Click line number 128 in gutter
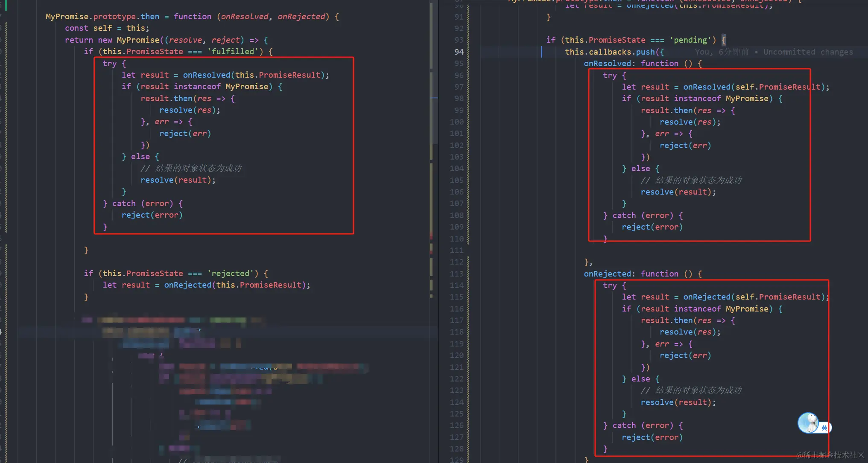The width and height of the screenshot is (868, 463). [x=456, y=449]
